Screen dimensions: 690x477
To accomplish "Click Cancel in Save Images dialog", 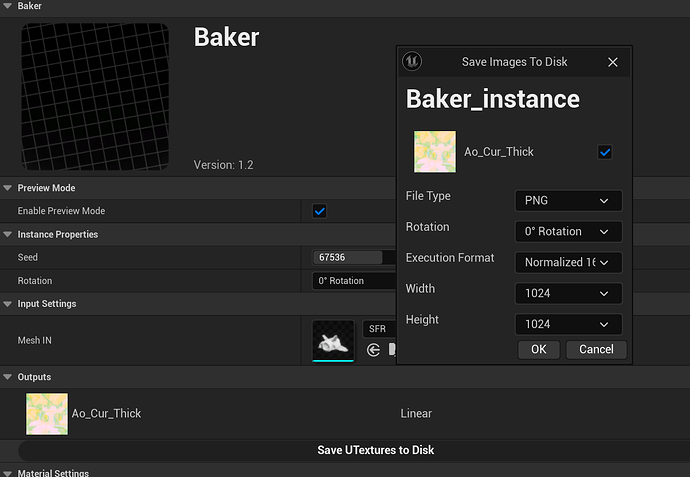I will point(596,349).
